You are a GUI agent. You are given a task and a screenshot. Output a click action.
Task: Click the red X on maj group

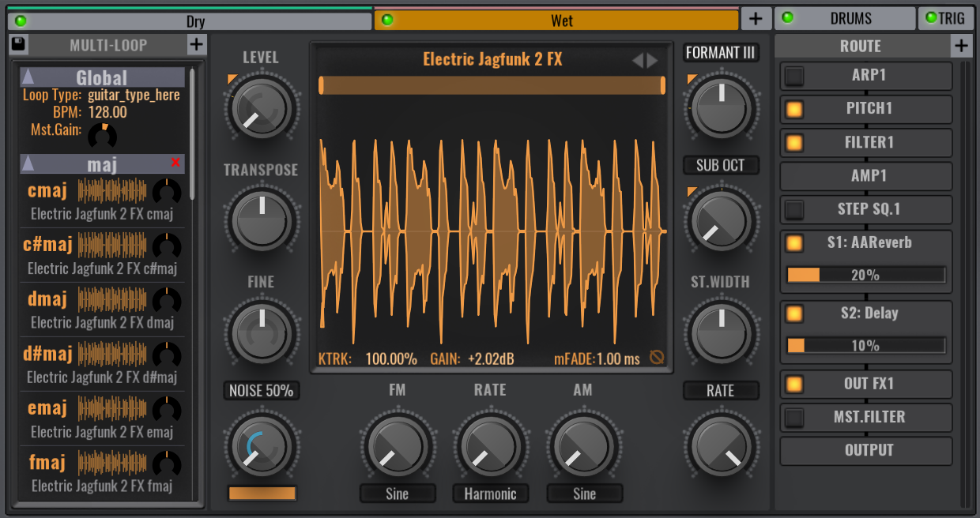[175, 163]
